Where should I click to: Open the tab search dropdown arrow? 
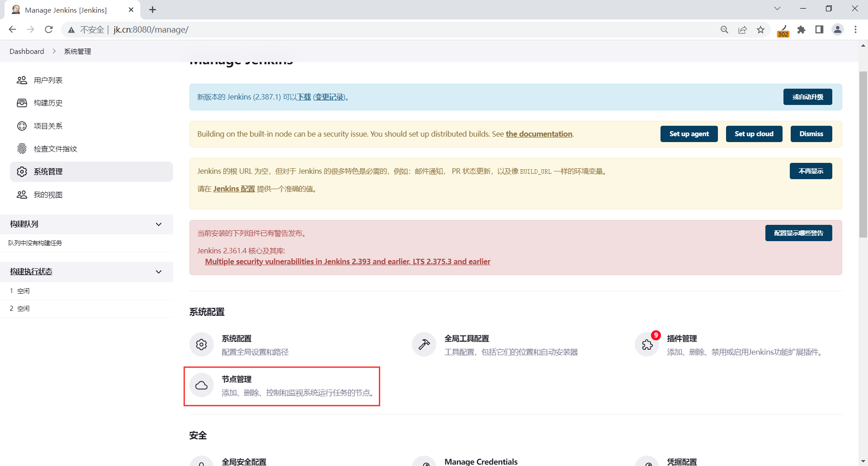point(777,9)
